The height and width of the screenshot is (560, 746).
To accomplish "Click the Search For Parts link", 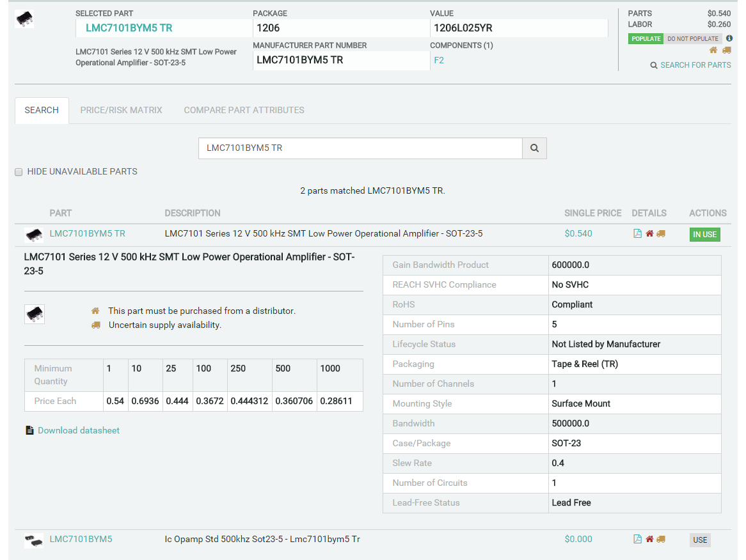I will [x=695, y=65].
